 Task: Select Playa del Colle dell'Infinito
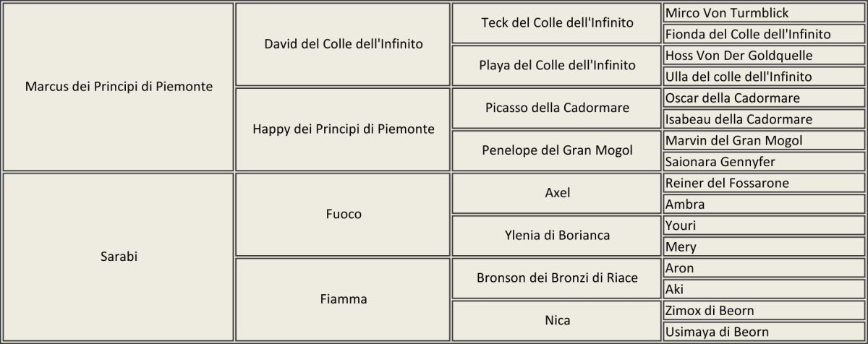coord(556,66)
